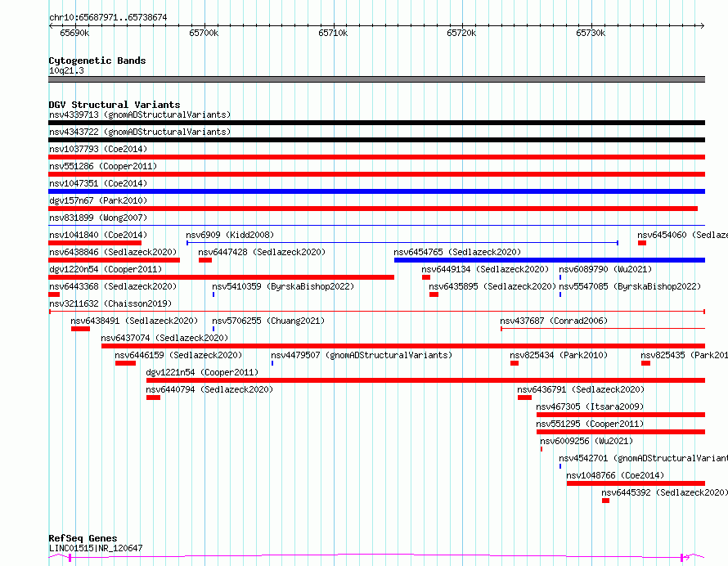
Task: Click nsv6437074 (Sedlazeck2020) label
Action: pos(164,338)
